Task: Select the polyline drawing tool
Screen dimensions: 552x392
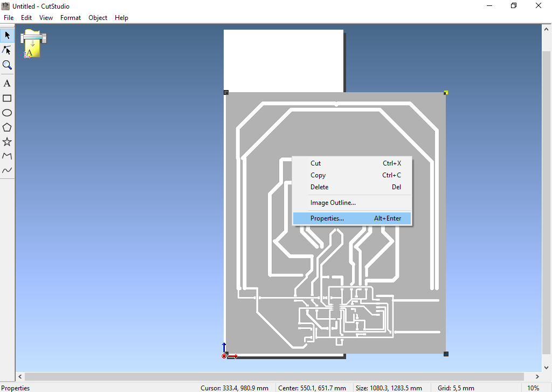Action: pos(7,156)
